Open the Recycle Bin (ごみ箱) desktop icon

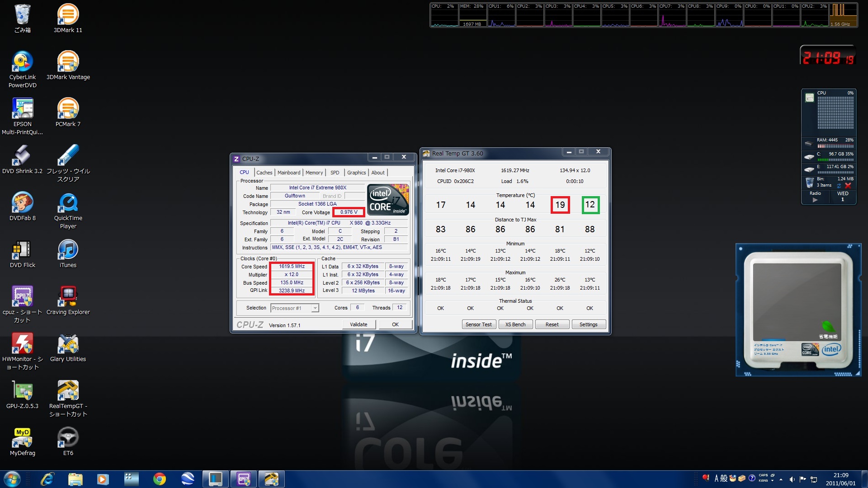[22, 18]
